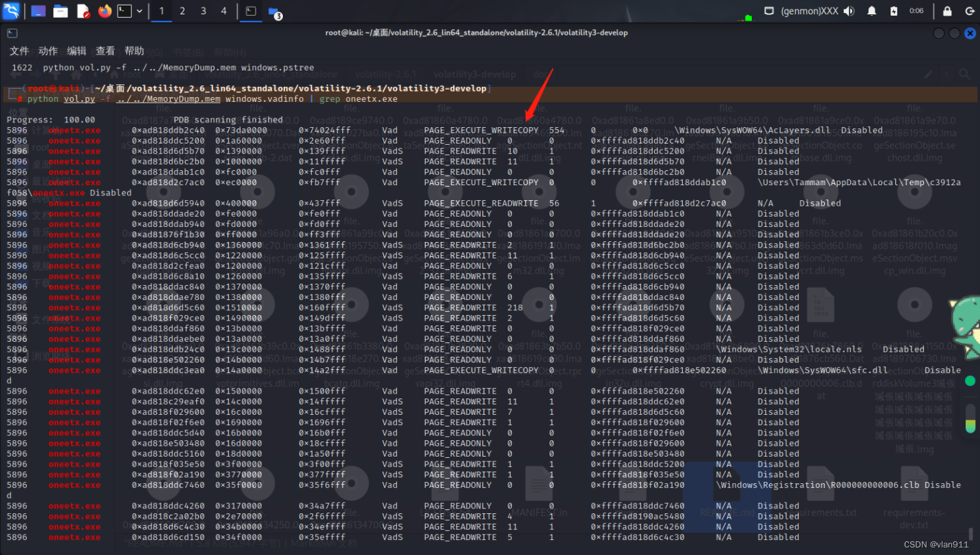980x555 pixels.
Task: Open the 查看 menu in the terminal
Action: [105, 51]
